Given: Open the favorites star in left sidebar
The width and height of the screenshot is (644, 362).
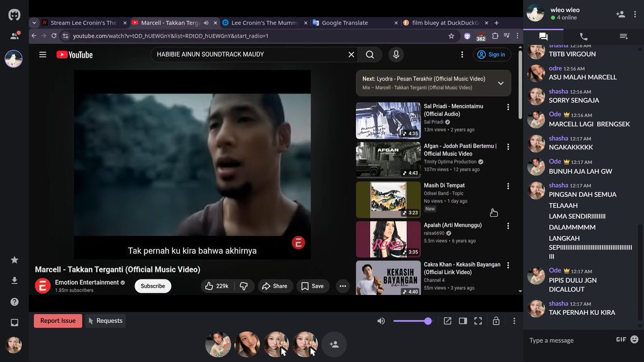Looking at the screenshot, I should pos(14,260).
